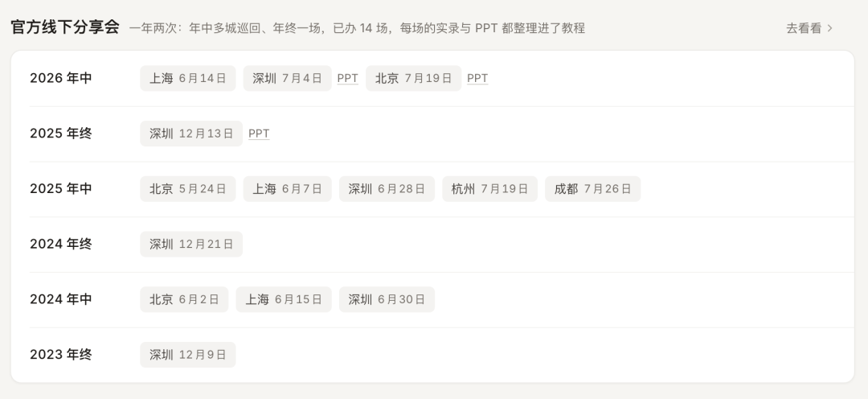868x399 pixels.
Task: Click the 官方线下分享会 section heading
Action: click(65, 27)
